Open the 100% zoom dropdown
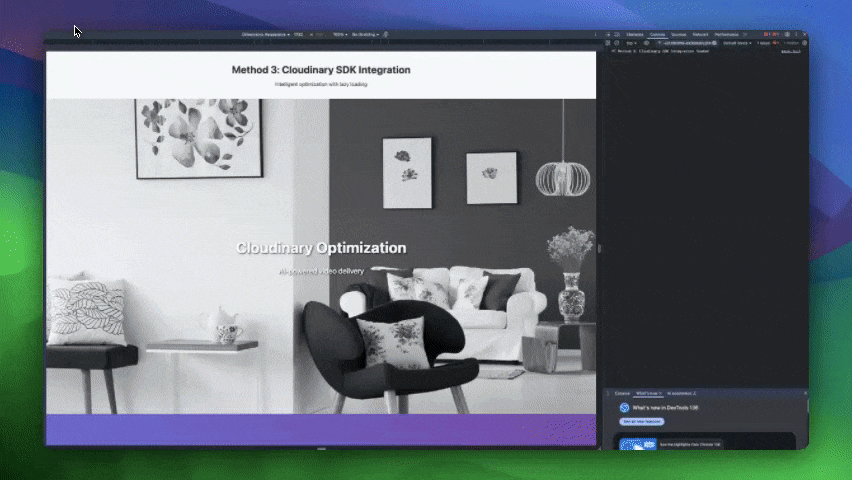 point(340,35)
